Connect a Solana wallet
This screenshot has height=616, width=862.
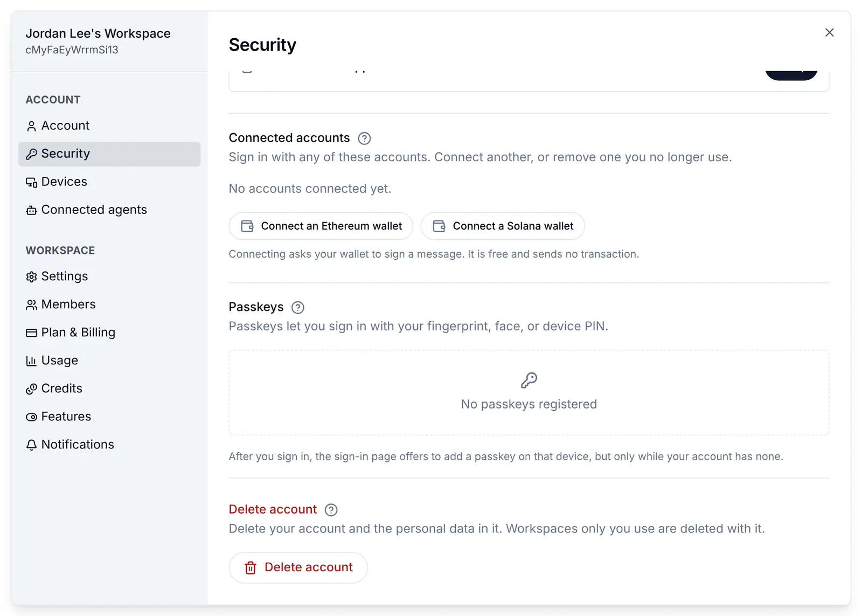pos(503,226)
